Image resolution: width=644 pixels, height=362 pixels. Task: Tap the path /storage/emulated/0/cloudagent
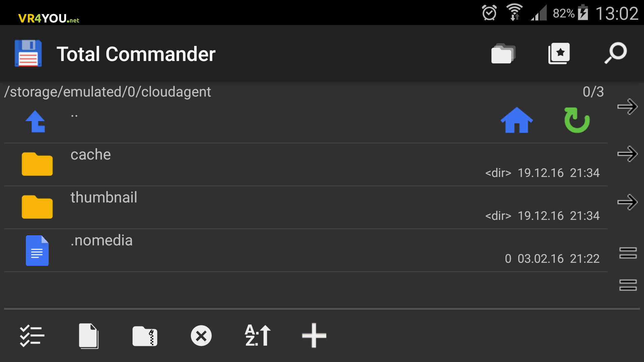[x=108, y=92]
